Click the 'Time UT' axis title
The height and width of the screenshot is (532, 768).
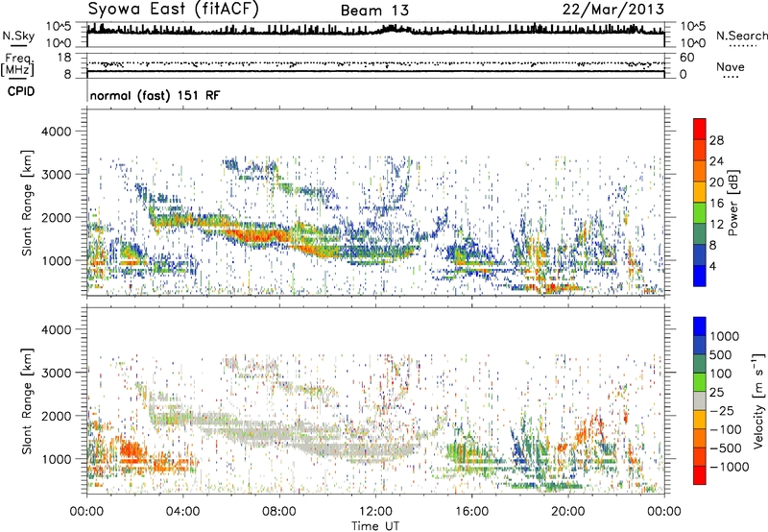[375, 526]
